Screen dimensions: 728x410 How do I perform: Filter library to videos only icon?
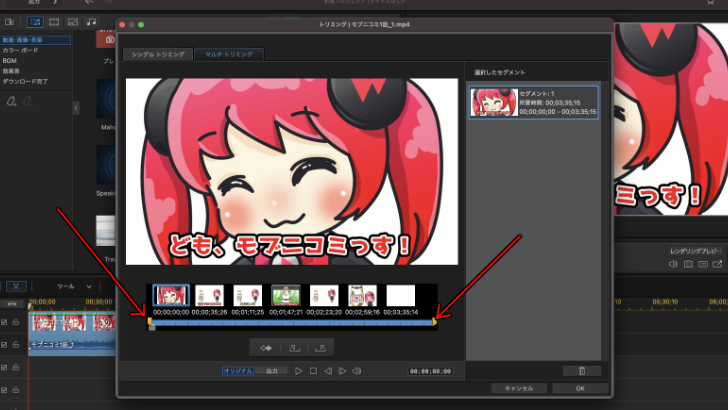point(54,22)
